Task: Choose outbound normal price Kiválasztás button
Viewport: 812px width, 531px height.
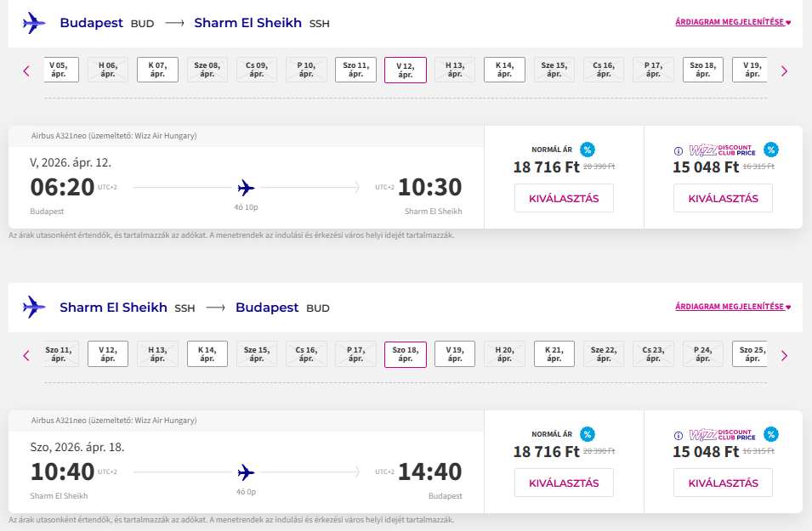Action: coord(564,198)
